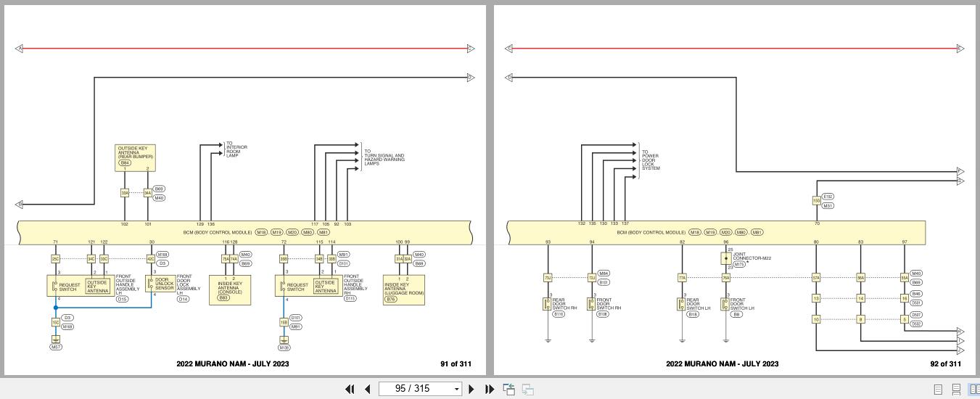This screenshot has width=980, height=399.
Task: Click 'REAR DOOR SWITCH RH' label
Action: click(564, 304)
